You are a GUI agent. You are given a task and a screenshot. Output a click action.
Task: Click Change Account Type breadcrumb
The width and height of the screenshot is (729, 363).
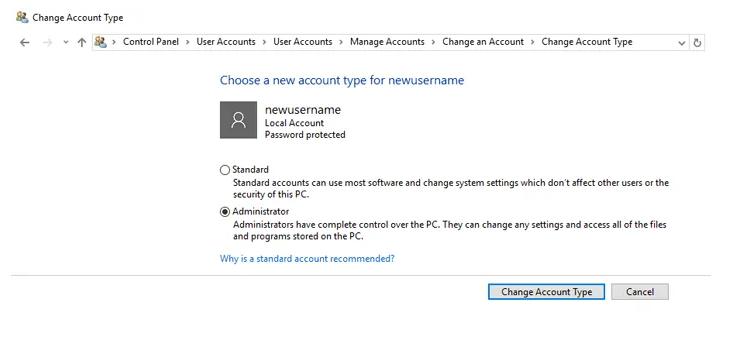587,42
